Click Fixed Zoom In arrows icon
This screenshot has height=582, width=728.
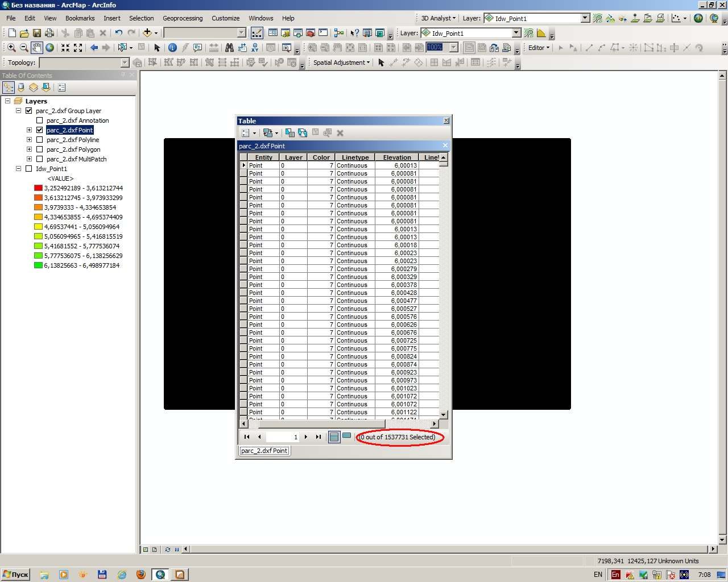[x=65, y=48]
